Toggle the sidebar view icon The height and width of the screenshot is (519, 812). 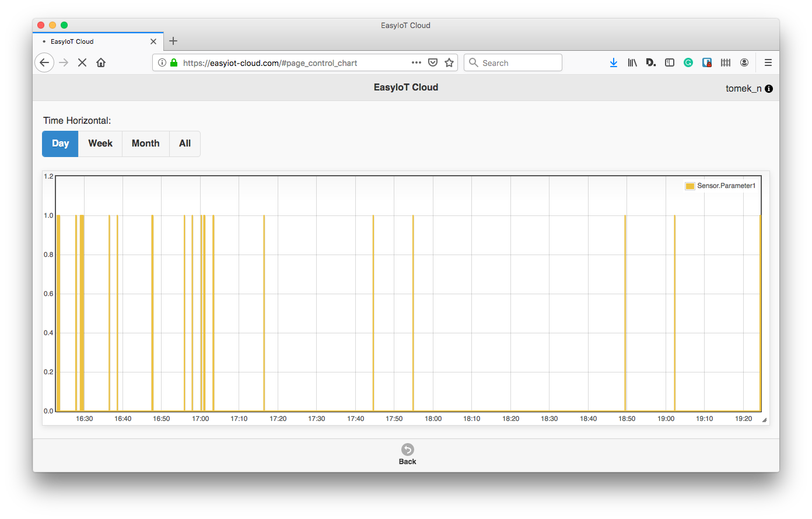click(x=670, y=62)
